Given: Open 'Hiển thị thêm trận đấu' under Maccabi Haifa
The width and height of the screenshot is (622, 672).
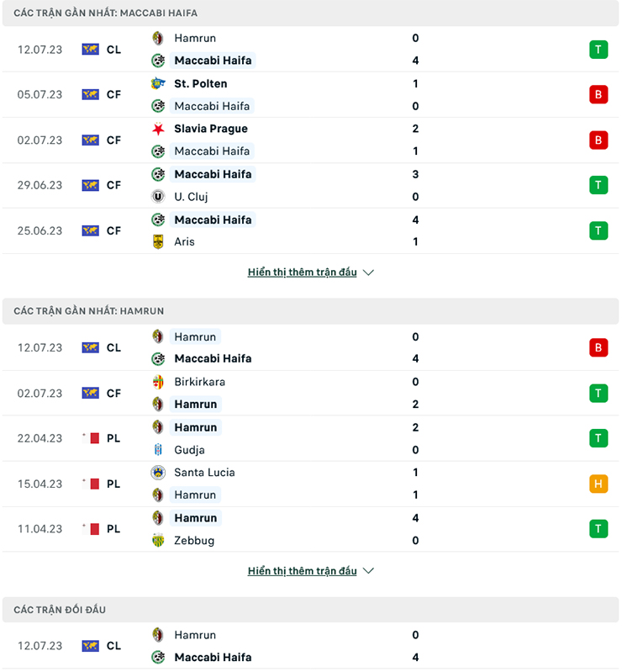Looking at the screenshot, I should coord(303,273).
